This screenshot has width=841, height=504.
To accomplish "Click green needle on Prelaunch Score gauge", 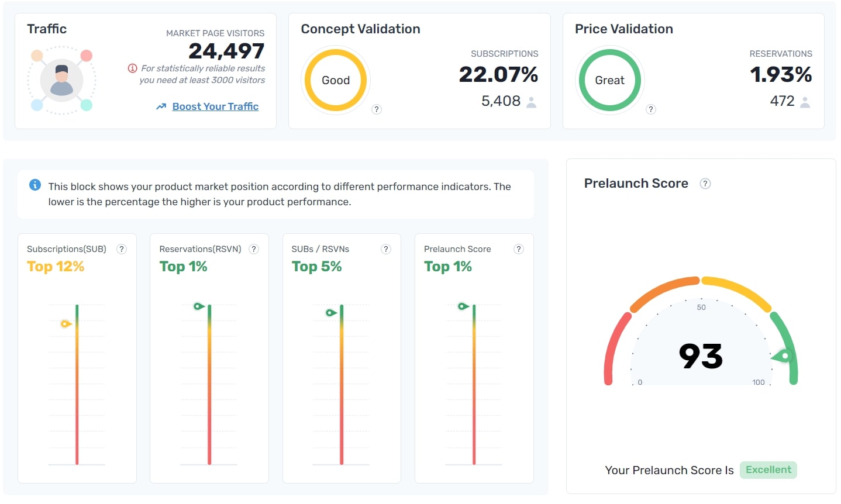I will pyautogui.click(x=784, y=355).
